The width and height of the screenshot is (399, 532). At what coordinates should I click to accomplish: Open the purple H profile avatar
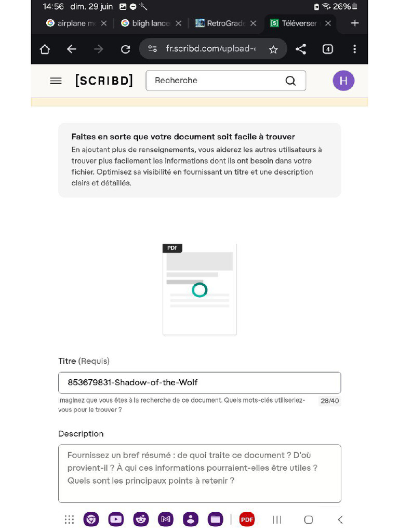(343, 81)
